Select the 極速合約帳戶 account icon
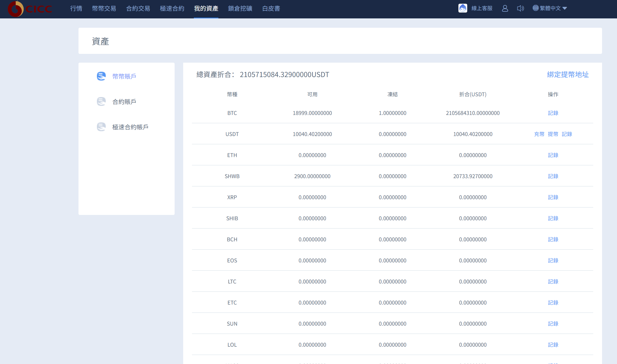This screenshot has width=617, height=364. (101, 127)
